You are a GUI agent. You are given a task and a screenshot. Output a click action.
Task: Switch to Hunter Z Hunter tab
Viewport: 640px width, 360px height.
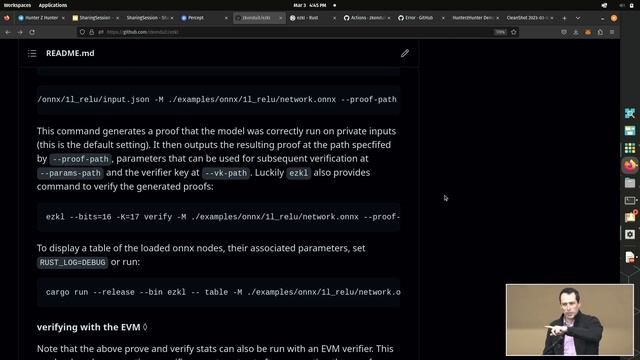pos(41,18)
